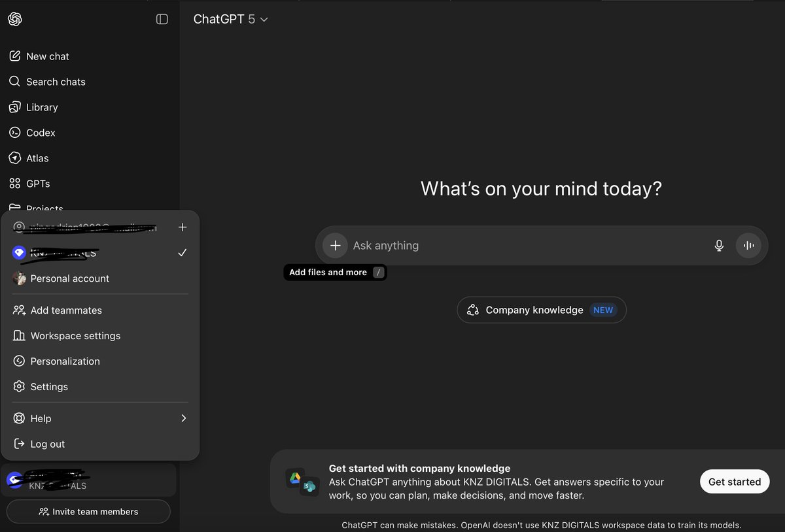Click the Add teammates people icon
The height and width of the screenshot is (532, 785).
tap(19, 310)
